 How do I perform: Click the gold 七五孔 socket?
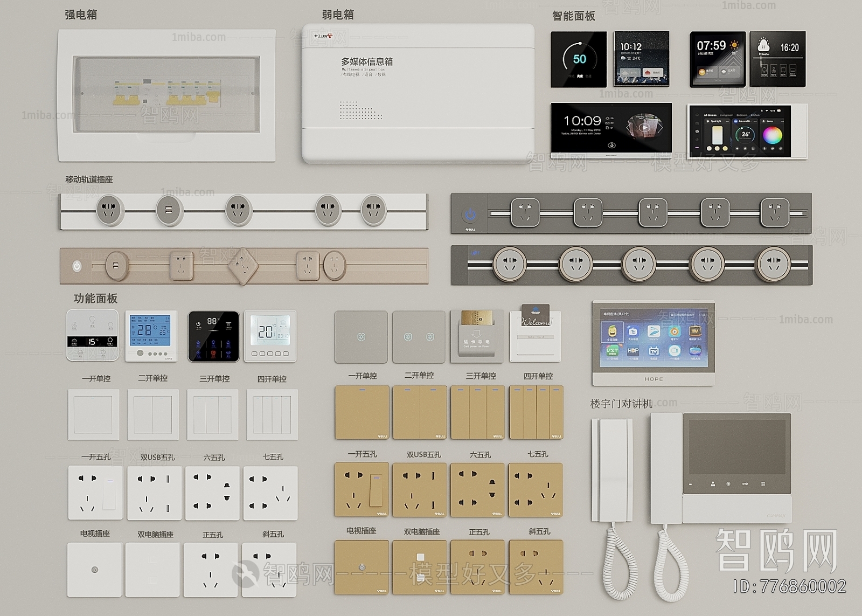point(536,490)
